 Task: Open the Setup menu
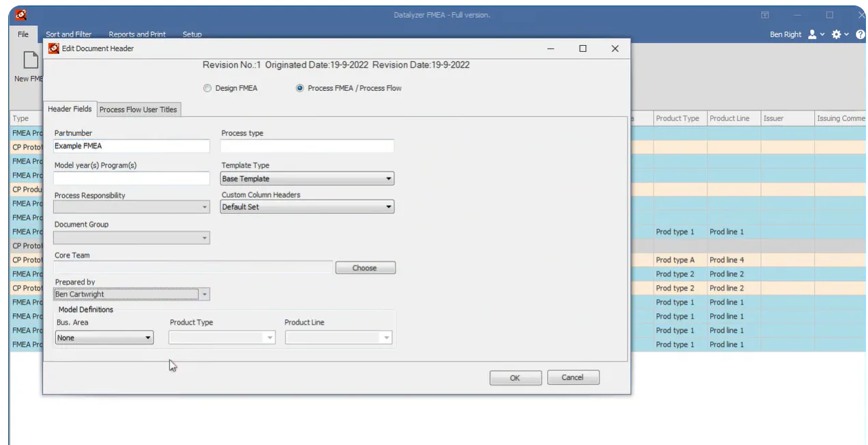[x=192, y=34]
